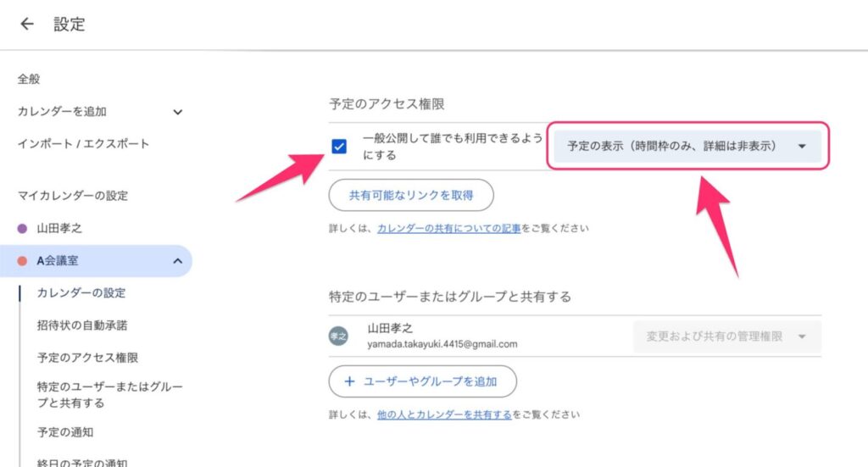Open インポート / エクスポート section

(83, 144)
